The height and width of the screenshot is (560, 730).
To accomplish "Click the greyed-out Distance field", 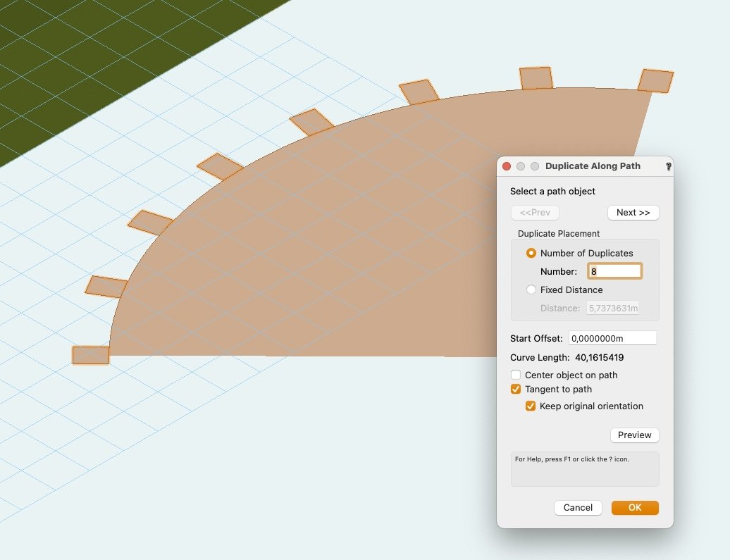I will [612, 308].
